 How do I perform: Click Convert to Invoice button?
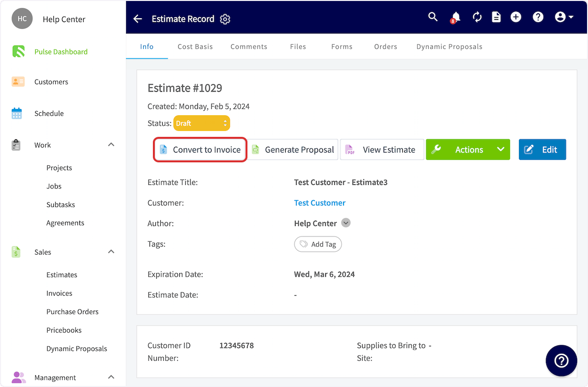(200, 150)
